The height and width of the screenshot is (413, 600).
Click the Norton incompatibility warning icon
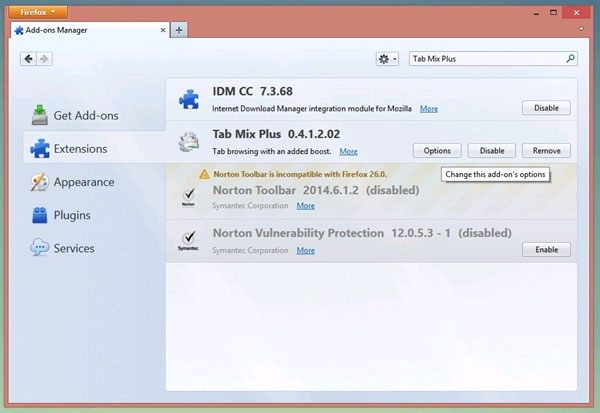tap(204, 174)
